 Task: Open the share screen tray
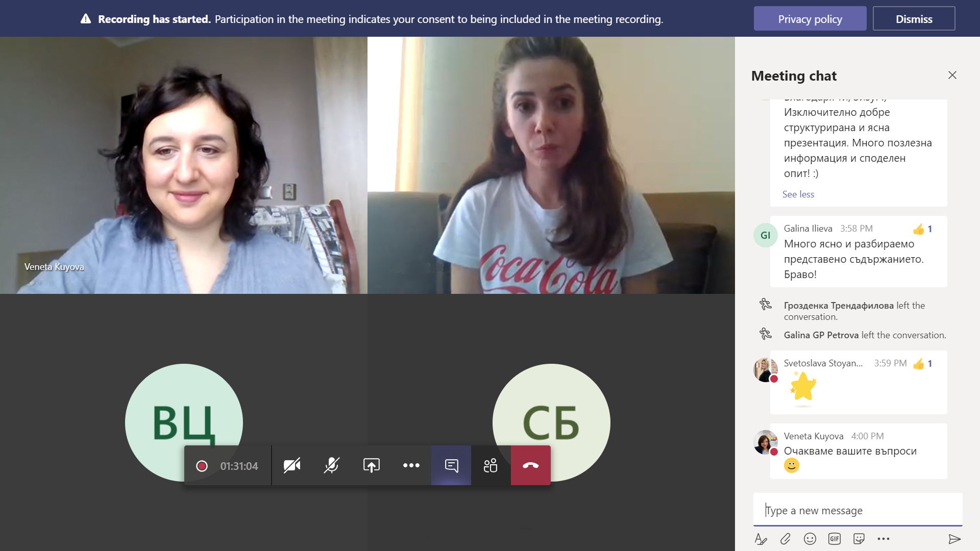(x=372, y=465)
